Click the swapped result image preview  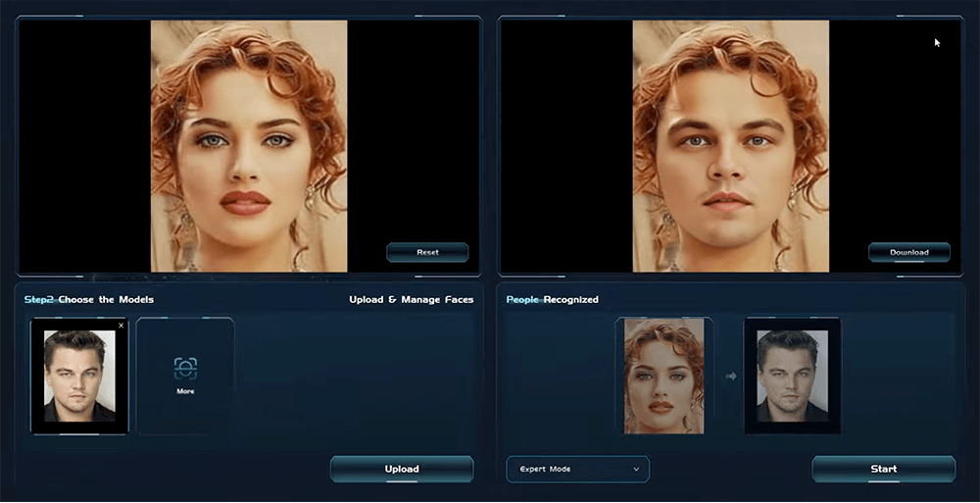(731, 146)
